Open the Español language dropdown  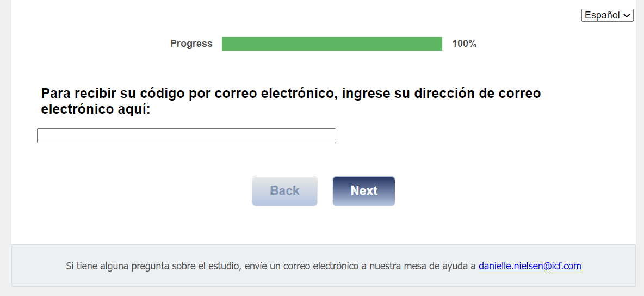pyautogui.click(x=607, y=15)
